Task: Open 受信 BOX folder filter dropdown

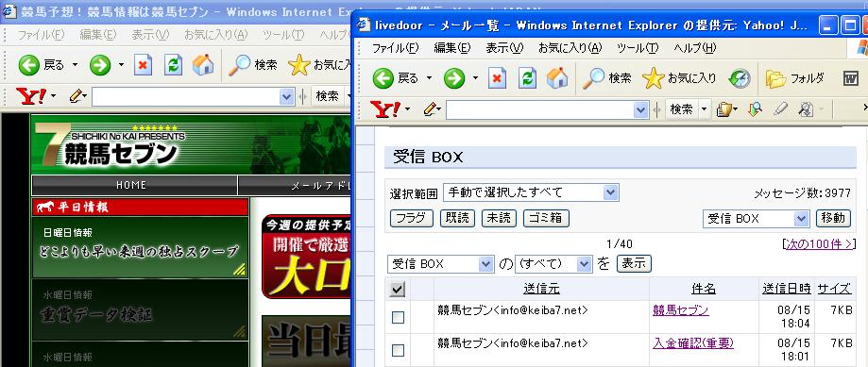Action: [440, 263]
